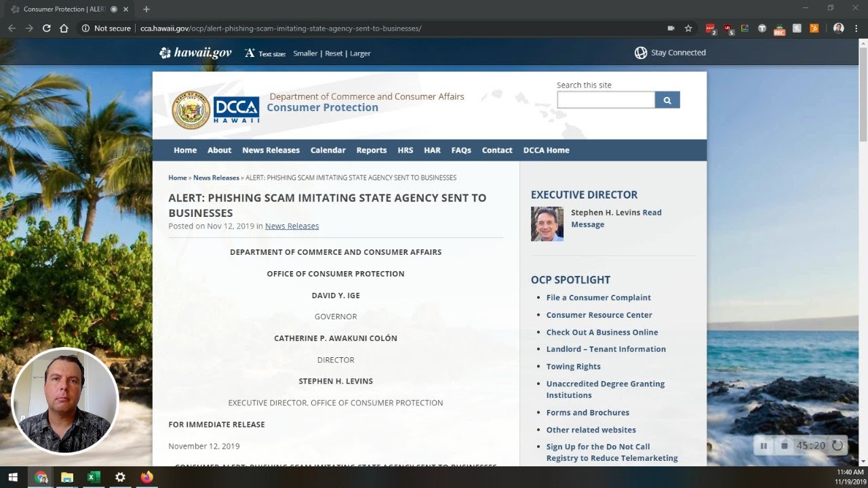Click the News Releases breadcrumb link
Viewport: 868px width, 488px height.
click(216, 178)
